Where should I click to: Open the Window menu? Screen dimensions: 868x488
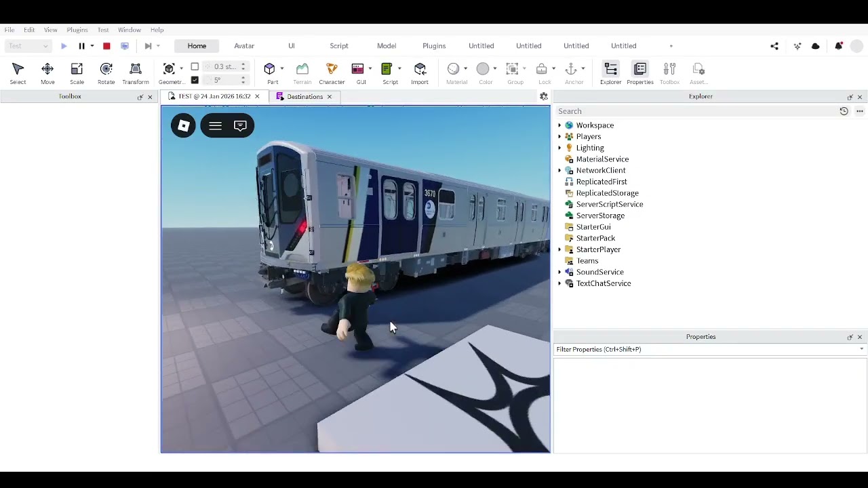(130, 30)
